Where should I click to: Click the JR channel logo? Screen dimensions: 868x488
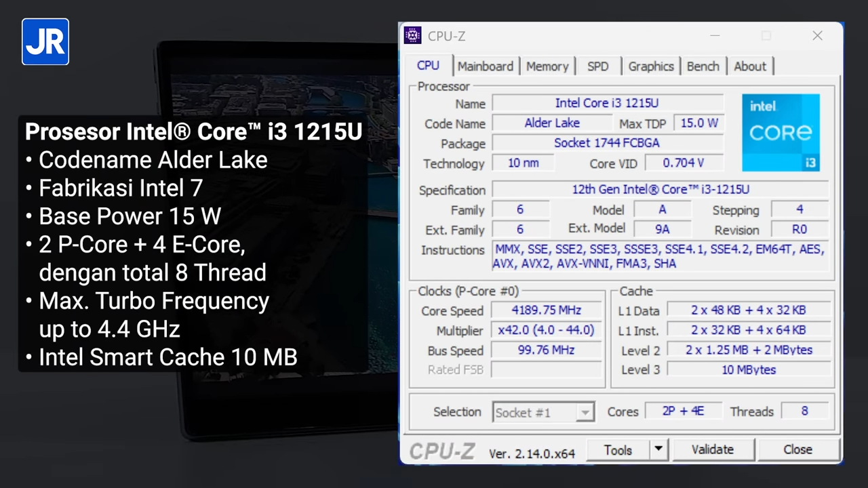(x=45, y=42)
